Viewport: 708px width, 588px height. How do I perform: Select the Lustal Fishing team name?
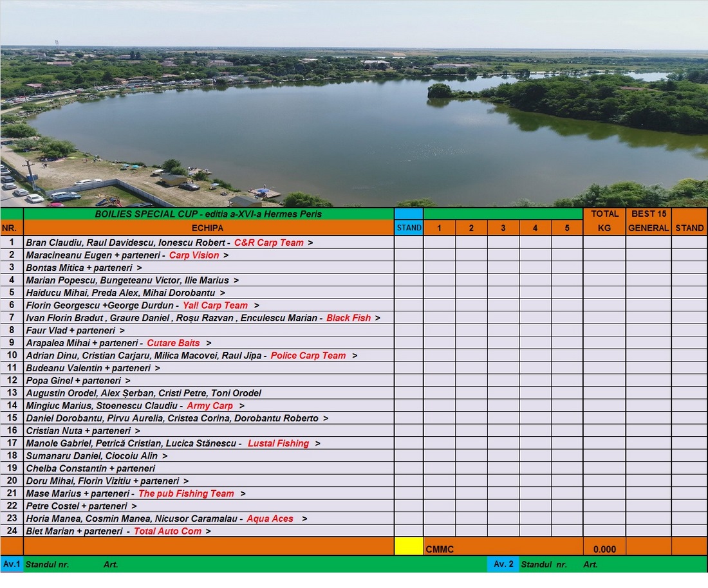tap(278, 443)
